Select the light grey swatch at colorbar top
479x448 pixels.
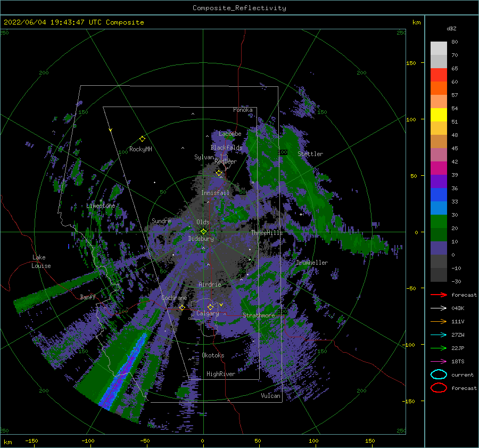coord(439,48)
